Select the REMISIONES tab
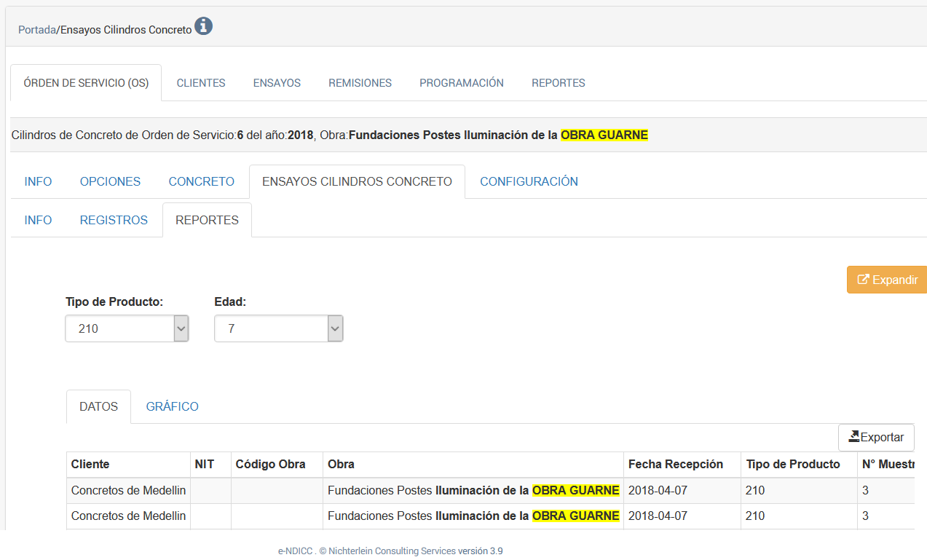 360,83
